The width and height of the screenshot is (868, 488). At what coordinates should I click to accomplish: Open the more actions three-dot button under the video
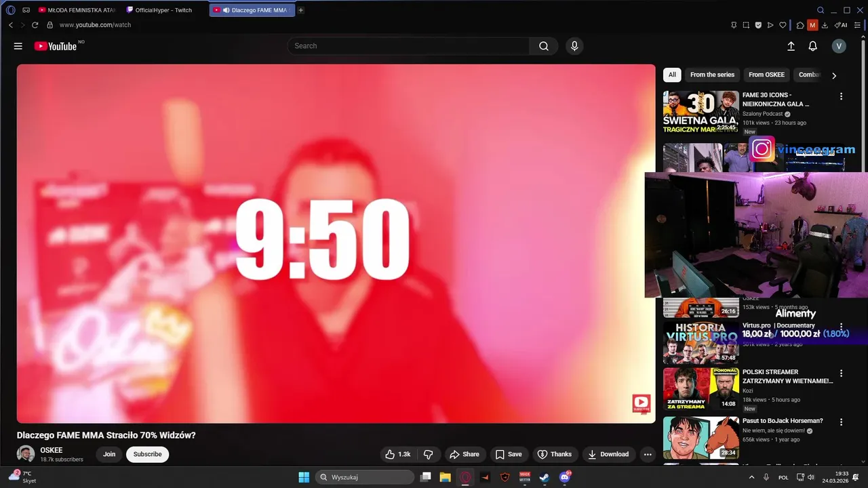tap(648, 454)
